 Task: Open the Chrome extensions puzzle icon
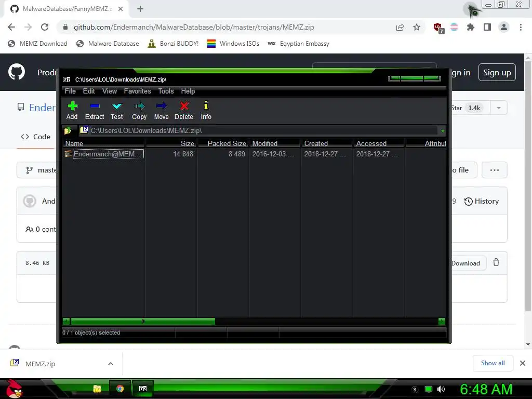coord(471,27)
